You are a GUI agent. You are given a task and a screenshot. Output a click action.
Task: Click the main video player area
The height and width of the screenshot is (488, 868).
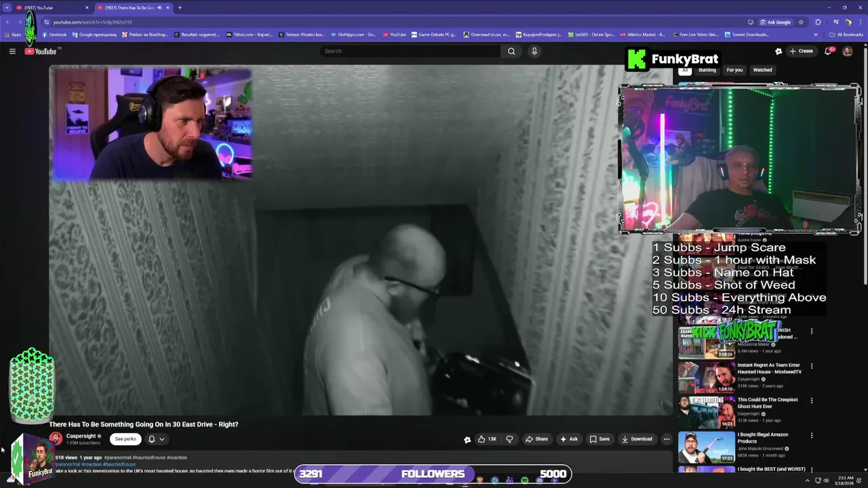tap(361, 240)
